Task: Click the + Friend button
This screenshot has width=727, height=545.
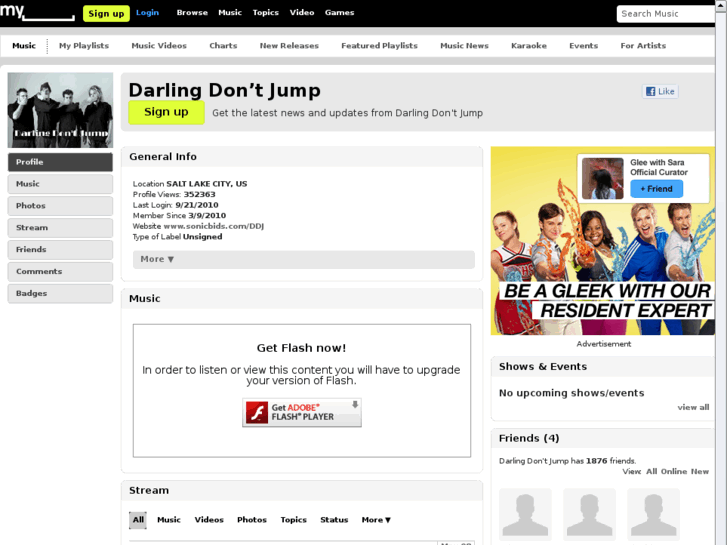Action: tap(656, 189)
